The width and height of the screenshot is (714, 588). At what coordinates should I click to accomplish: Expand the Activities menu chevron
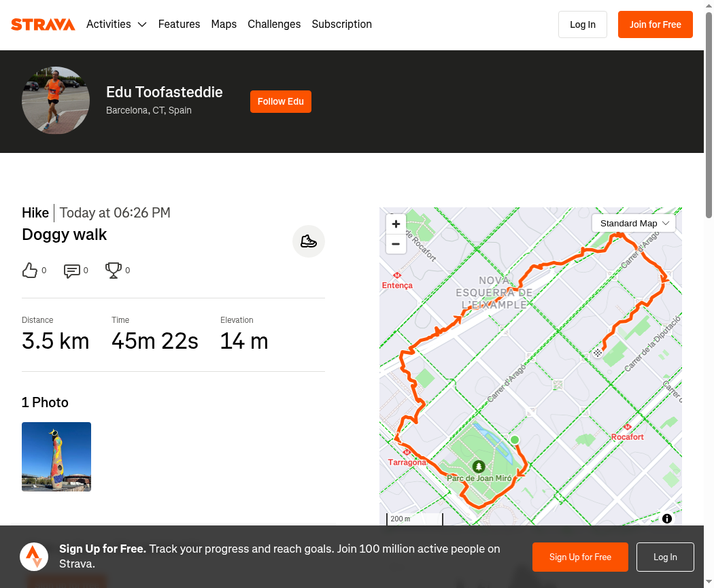click(x=142, y=24)
